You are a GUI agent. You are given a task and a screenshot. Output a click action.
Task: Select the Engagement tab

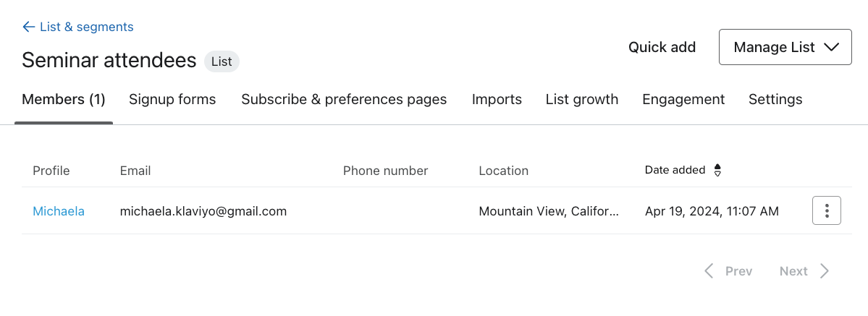click(683, 100)
